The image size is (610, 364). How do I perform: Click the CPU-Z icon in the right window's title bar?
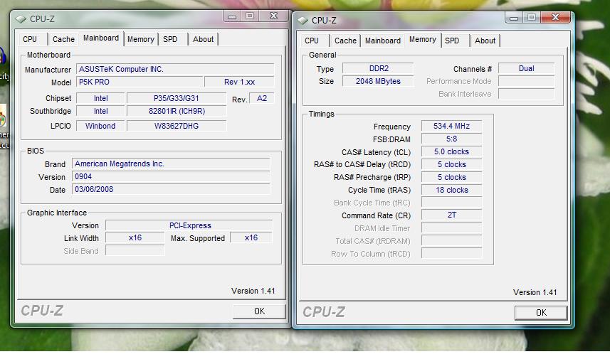tap(303, 21)
